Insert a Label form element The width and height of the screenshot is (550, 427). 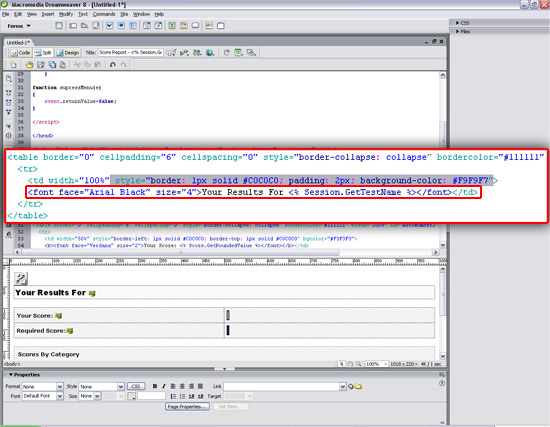pyautogui.click(x=209, y=26)
